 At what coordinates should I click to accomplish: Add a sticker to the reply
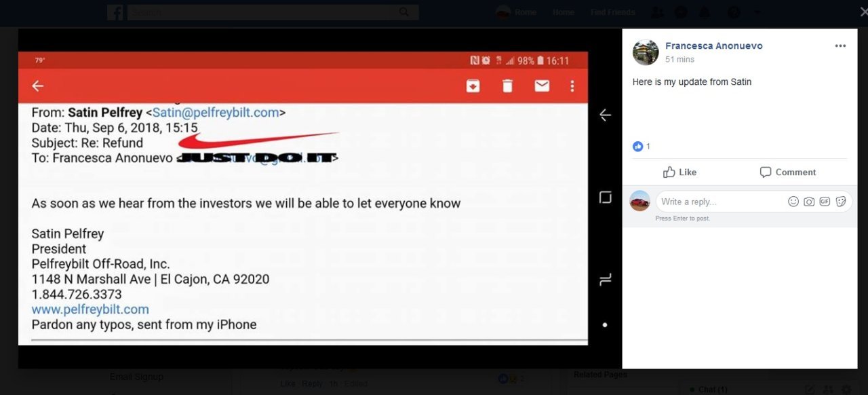point(841,202)
